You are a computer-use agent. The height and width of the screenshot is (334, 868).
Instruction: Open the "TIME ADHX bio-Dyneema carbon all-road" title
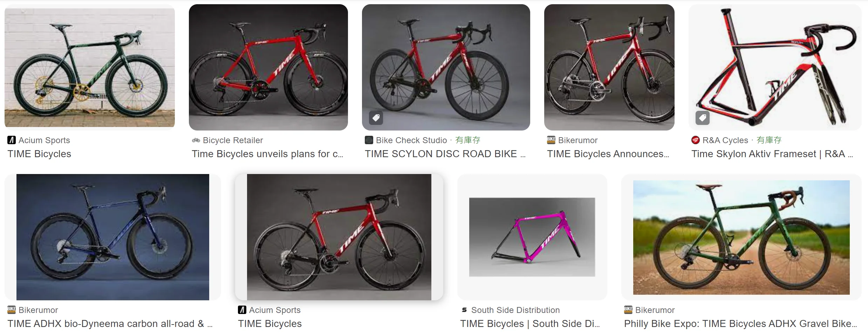point(110,324)
